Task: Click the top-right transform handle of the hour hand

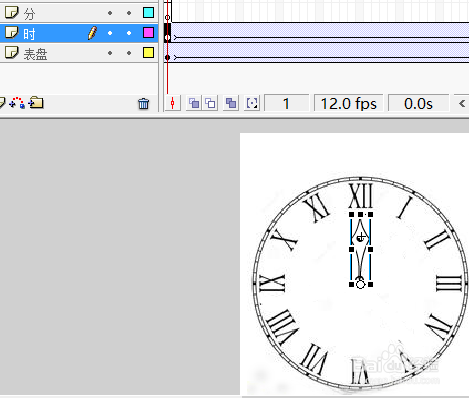Action: click(371, 215)
